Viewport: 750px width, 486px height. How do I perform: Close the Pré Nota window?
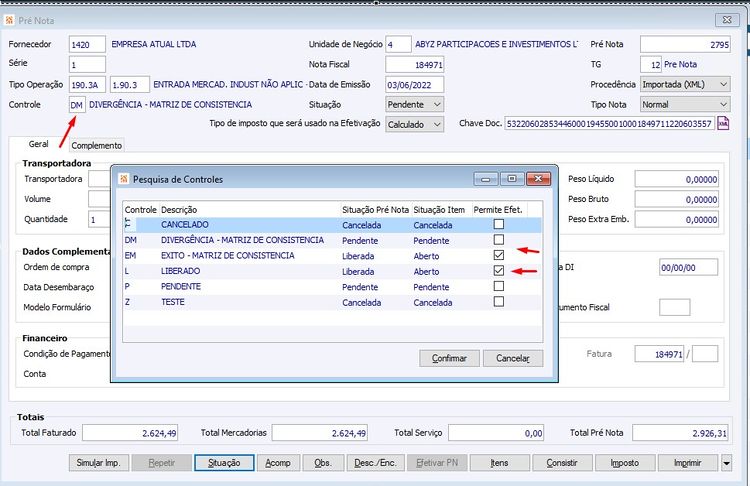tap(727, 20)
